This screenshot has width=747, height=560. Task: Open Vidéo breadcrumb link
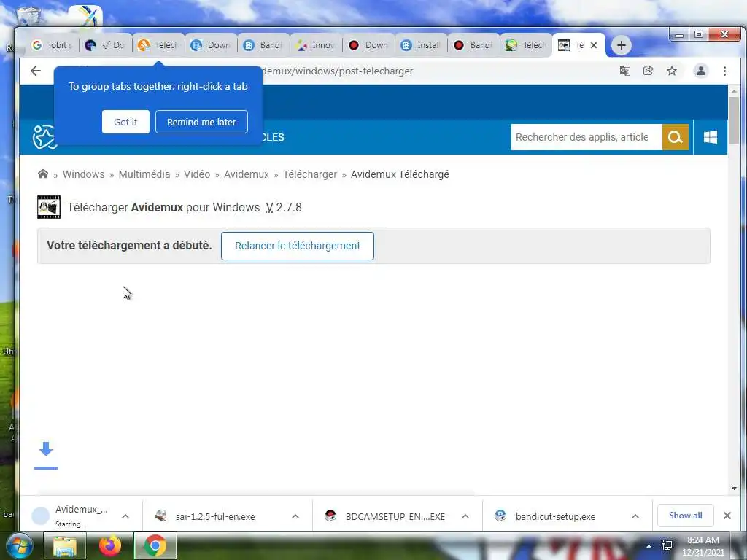[x=197, y=174]
